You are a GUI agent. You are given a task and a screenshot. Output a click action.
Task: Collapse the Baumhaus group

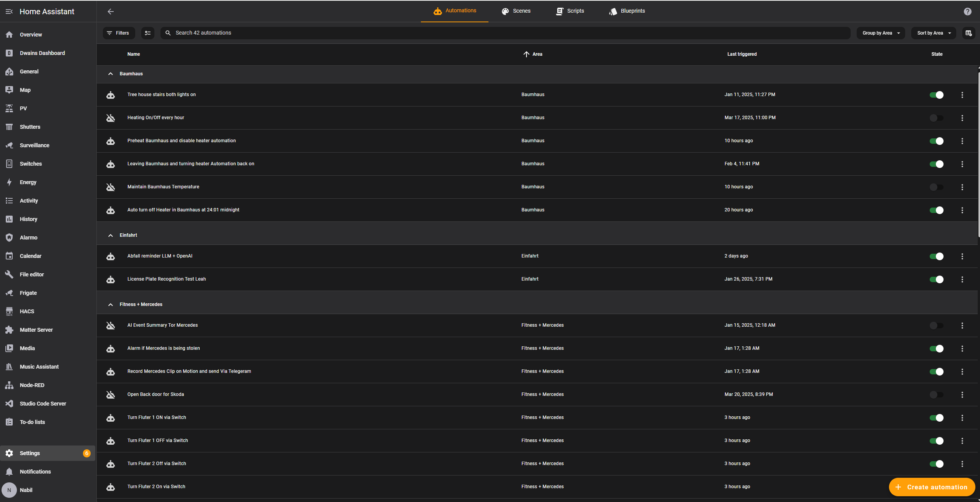[110, 74]
